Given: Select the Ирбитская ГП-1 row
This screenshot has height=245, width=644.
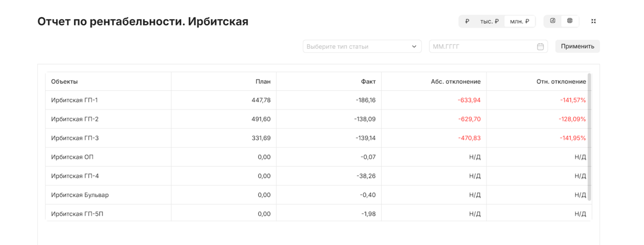Looking at the screenshot, I should click(x=74, y=100).
